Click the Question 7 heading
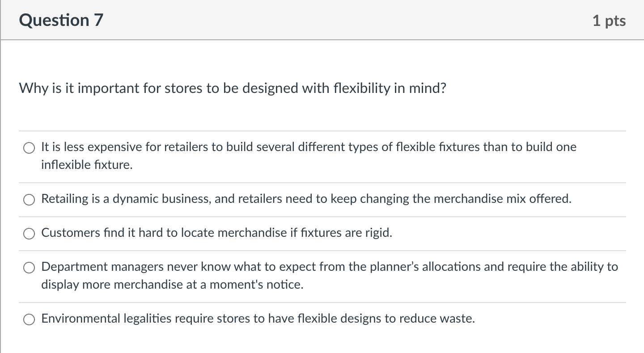This screenshot has height=353, width=644. coord(61,20)
